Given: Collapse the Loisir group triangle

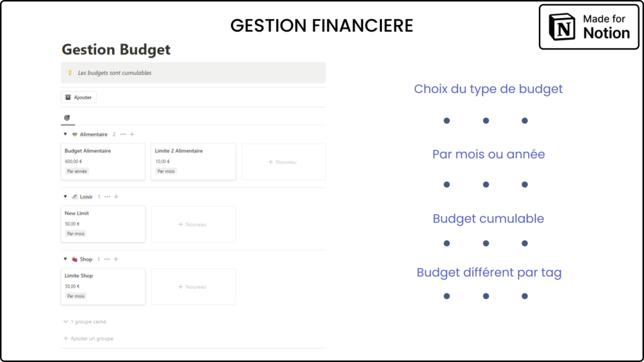Looking at the screenshot, I should click(65, 197).
